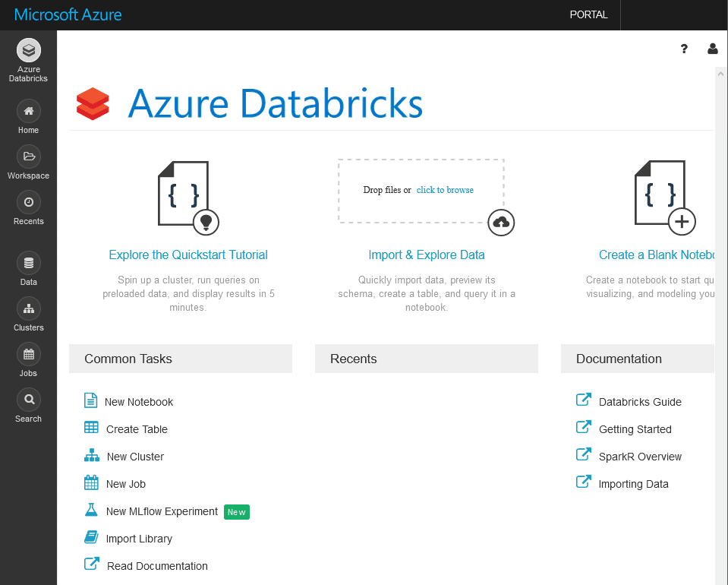Click the scrollbar up arrow
The height and width of the screenshot is (585, 728).
[x=720, y=74]
